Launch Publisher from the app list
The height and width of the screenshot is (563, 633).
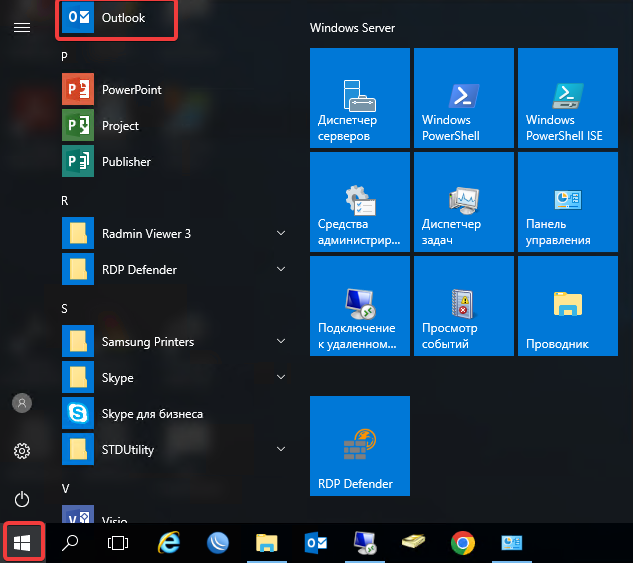125,162
